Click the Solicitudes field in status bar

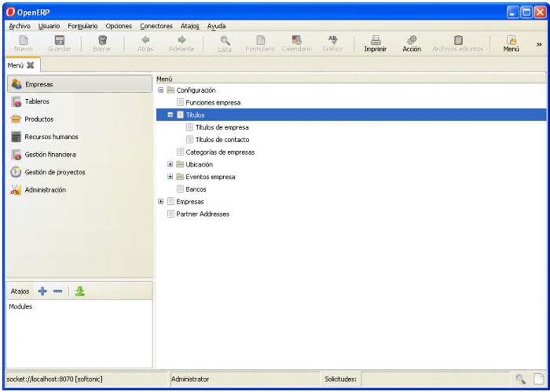(x=435, y=379)
